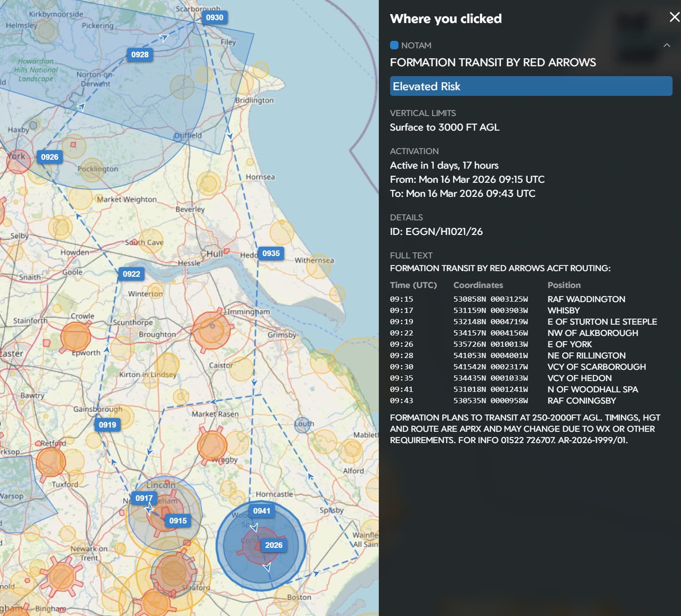Collapse the NOTAM section chevron
681x616 pixels.
point(666,46)
